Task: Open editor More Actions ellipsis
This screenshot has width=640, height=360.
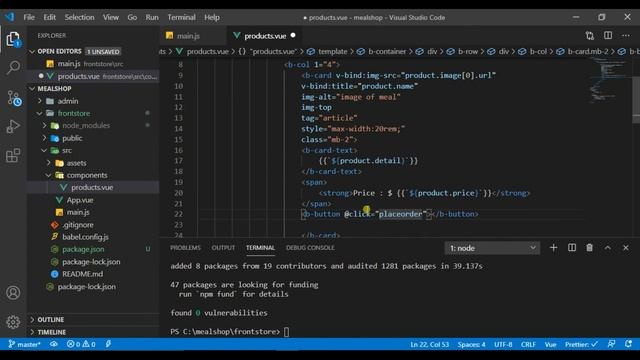Action: [x=626, y=36]
